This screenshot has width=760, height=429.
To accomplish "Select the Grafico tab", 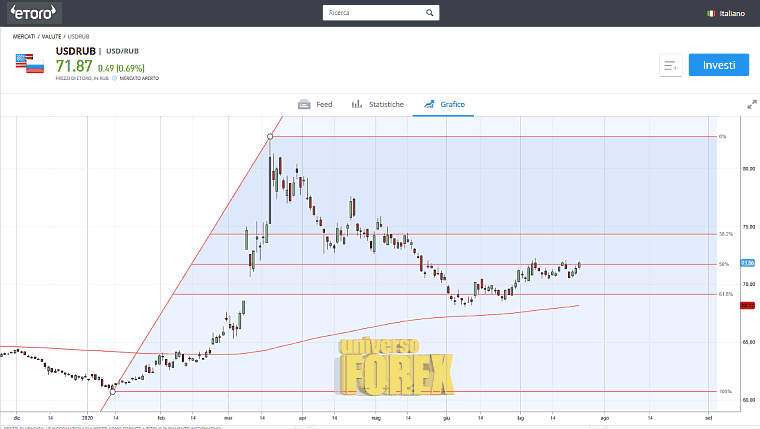I will click(x=443, y=104).
